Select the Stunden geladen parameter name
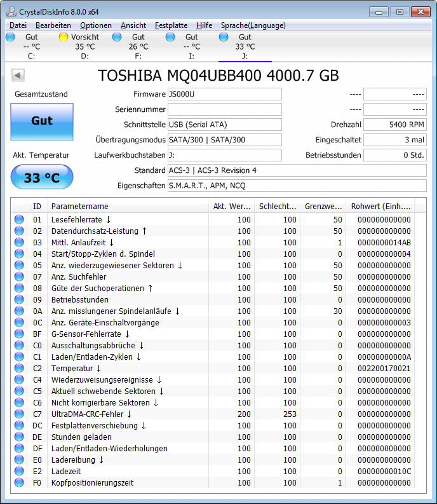Image resolution: width=437 pixels, height=504 pixels. (81, 437)
